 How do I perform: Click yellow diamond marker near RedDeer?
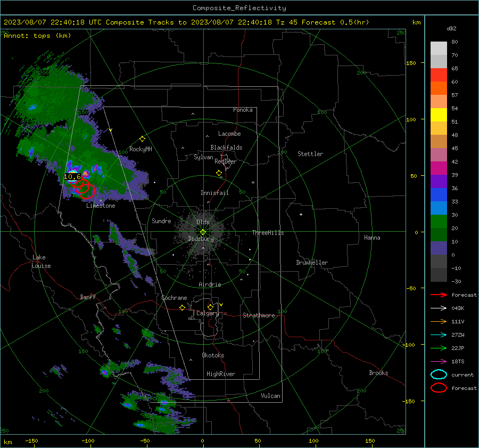pyautogui.click(x=219, y=173)
